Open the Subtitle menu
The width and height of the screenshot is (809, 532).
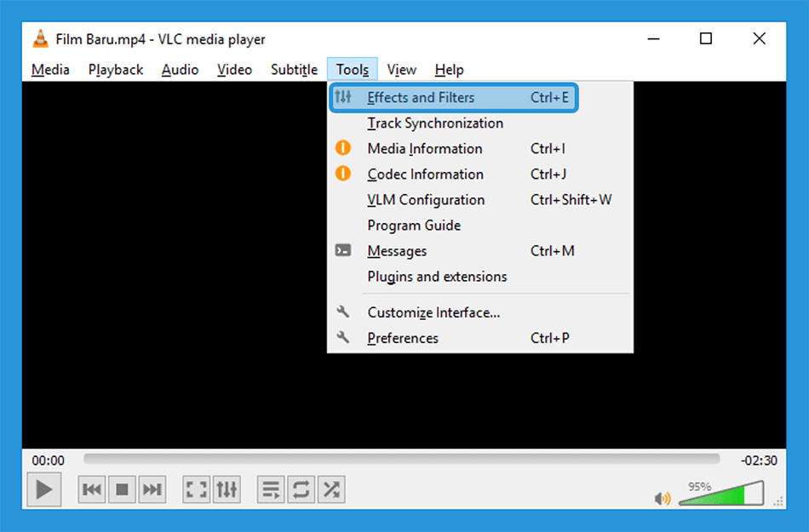[x=294, y=70]
